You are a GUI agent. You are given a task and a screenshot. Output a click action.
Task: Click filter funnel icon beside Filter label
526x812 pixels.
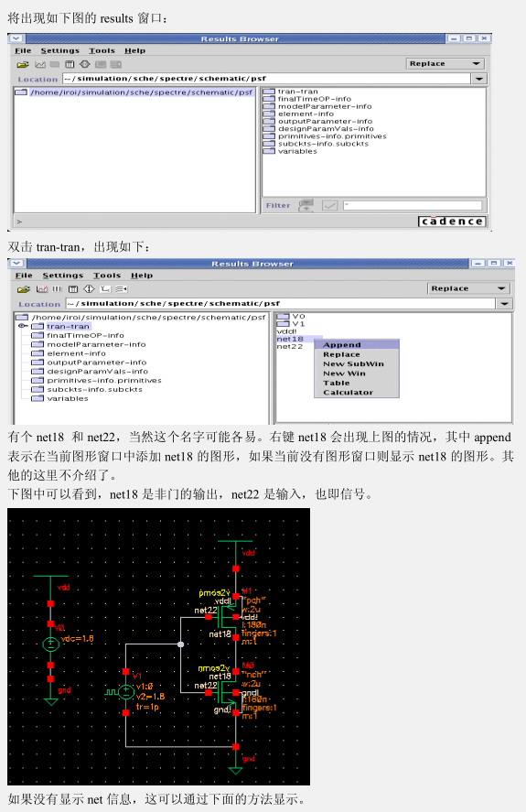coord(306,206)
